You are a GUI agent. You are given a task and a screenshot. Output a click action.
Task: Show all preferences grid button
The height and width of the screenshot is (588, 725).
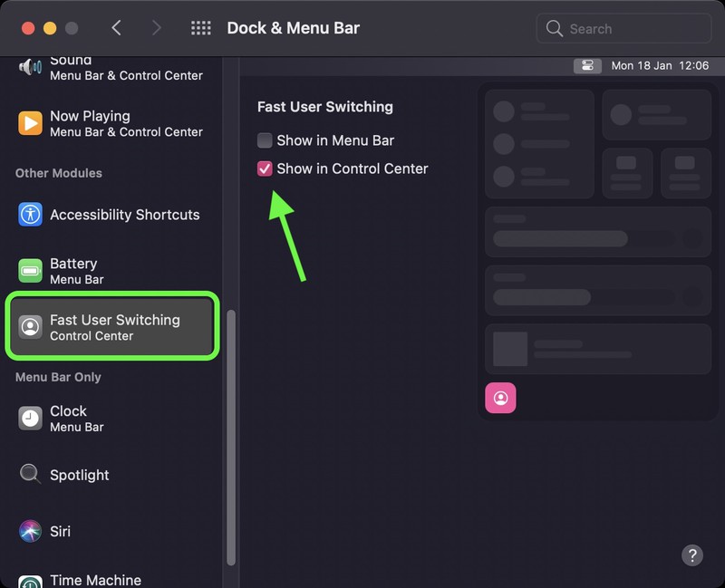coord(201,28)
